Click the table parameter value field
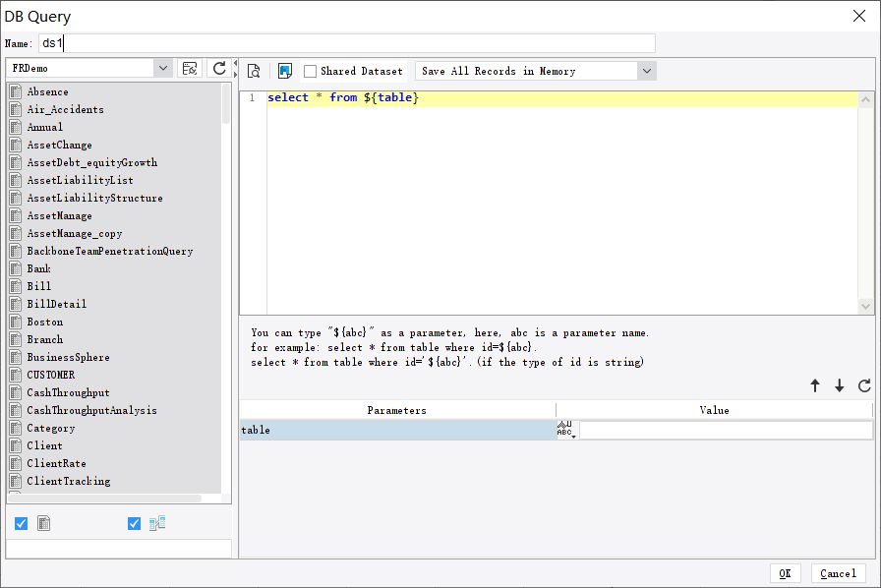Screen dimensions: 881x588 pyautogui.click(x=725, y=431)
